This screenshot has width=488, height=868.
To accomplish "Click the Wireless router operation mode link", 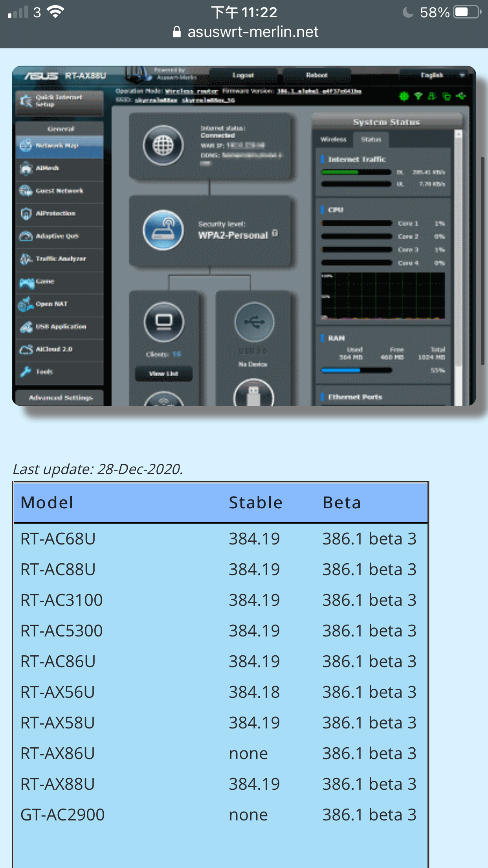I will click(191, 91).
